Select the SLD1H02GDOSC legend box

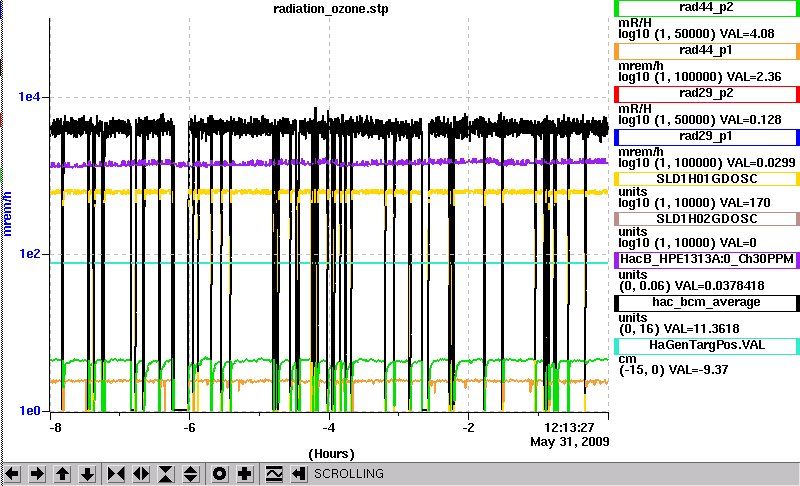point(707,219)
